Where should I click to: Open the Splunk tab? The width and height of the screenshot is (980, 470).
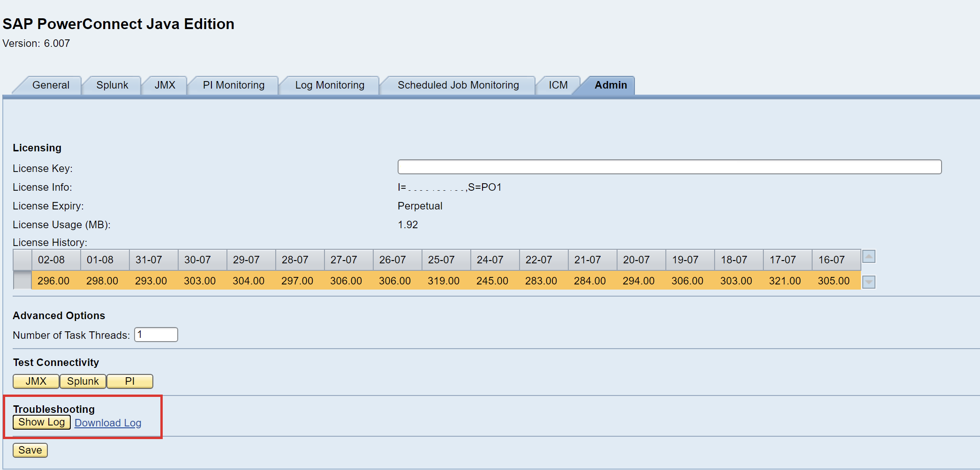(x=112, y=85)
